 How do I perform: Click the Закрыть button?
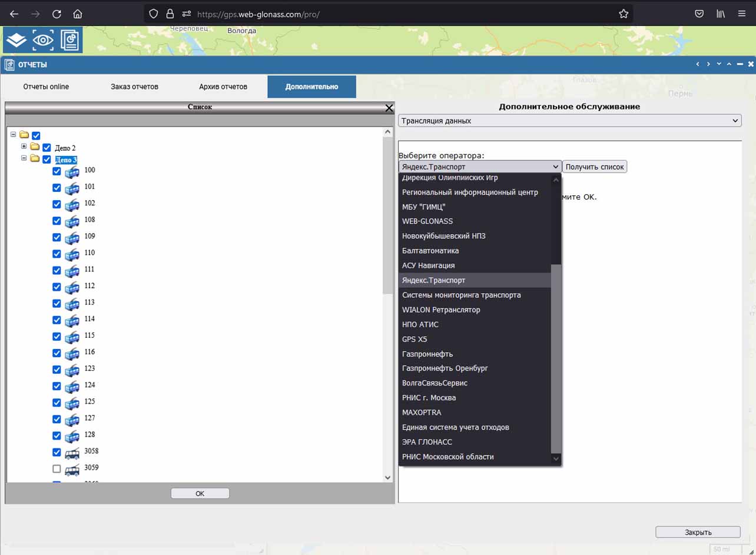698,532
